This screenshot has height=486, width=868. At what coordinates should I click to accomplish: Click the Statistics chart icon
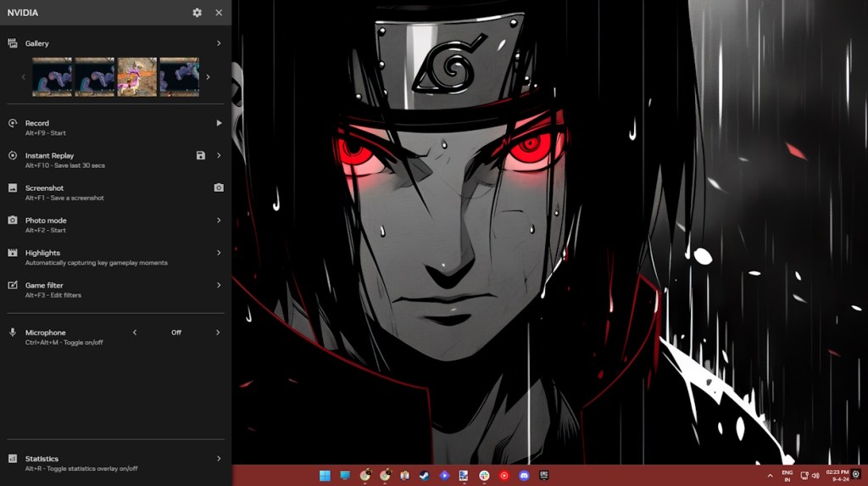(x=12, y=458)
